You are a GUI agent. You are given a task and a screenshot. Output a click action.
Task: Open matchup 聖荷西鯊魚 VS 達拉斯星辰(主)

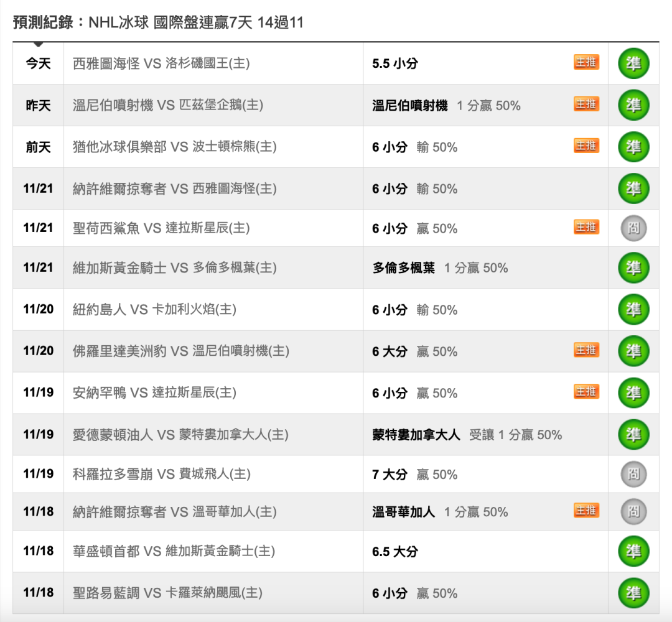(161, 228)
